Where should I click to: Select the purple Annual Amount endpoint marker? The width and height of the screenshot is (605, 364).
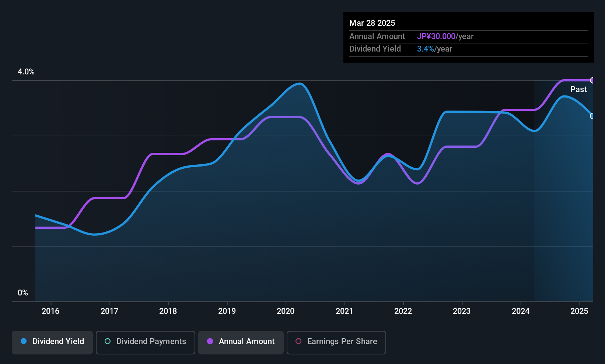pyautogui.click(x=592, y=80)
